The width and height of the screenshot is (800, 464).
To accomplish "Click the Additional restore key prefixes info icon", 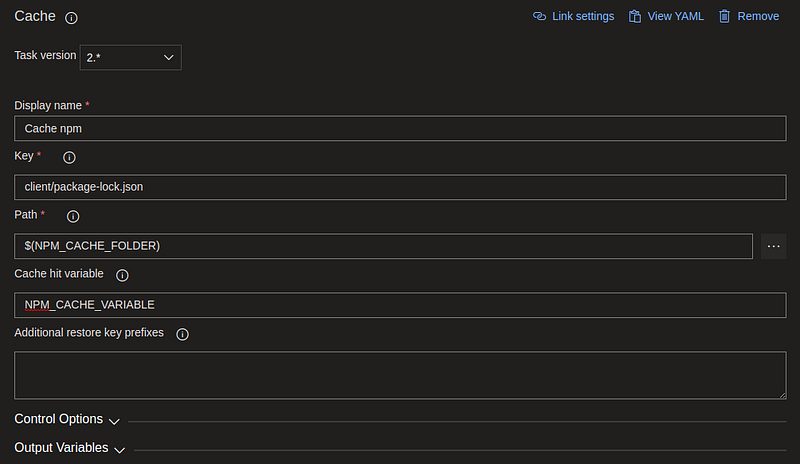I will 182,334.
